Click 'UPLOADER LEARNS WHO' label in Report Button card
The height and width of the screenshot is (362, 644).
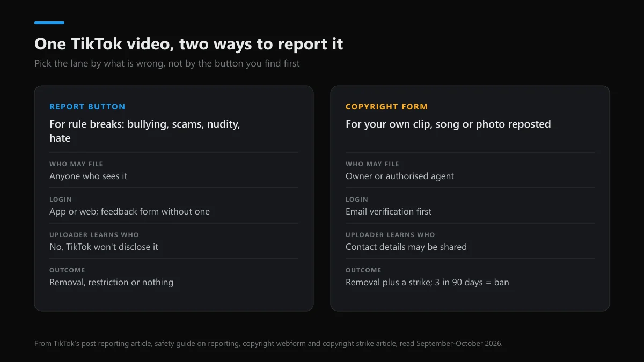[94, 235]
